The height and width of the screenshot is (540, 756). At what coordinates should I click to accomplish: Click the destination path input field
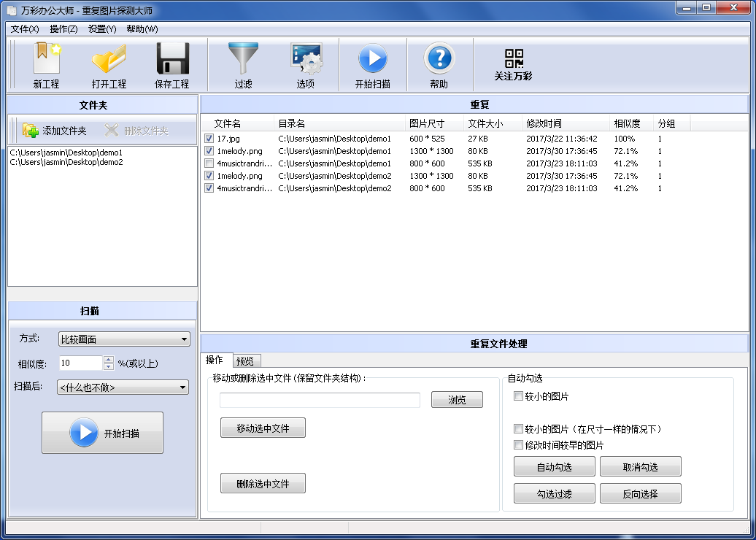click(320, 400)
